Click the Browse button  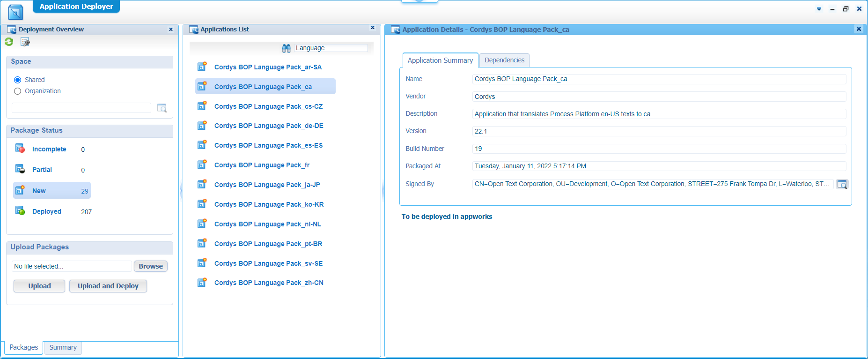tap(150, 266)
